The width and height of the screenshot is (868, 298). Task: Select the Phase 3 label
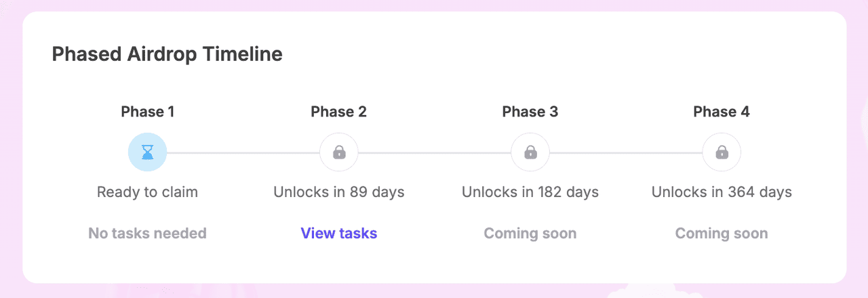[x=530, y=112]
